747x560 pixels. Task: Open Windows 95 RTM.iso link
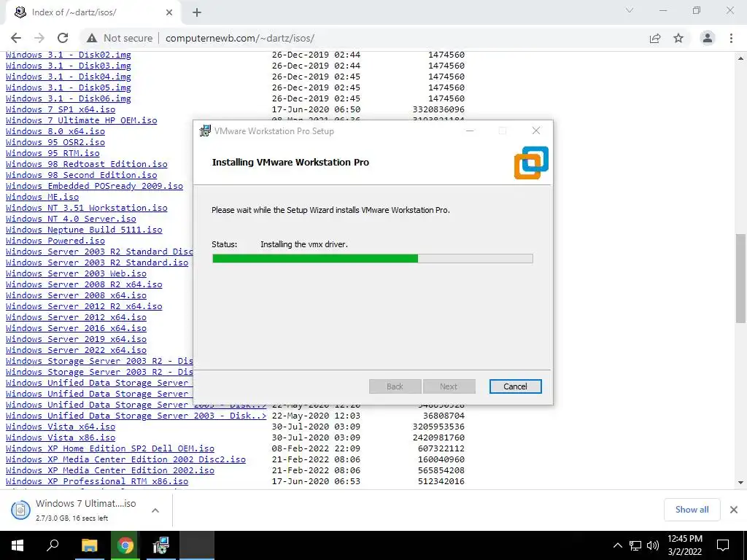(53, 153)
